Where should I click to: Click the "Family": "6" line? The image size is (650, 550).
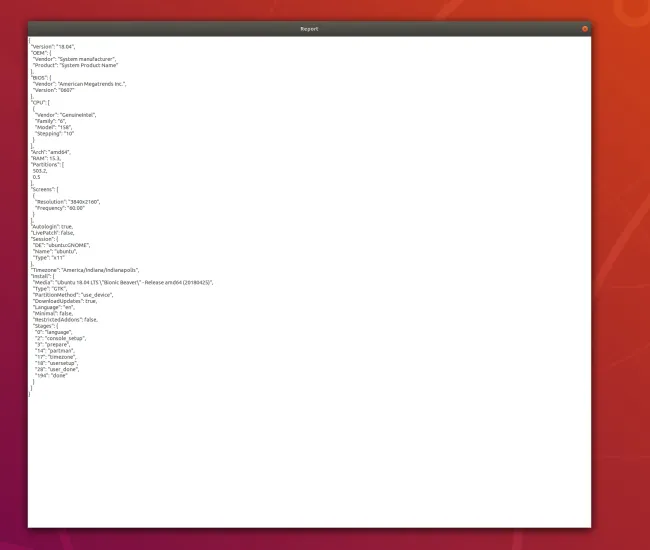click(51, 121)
